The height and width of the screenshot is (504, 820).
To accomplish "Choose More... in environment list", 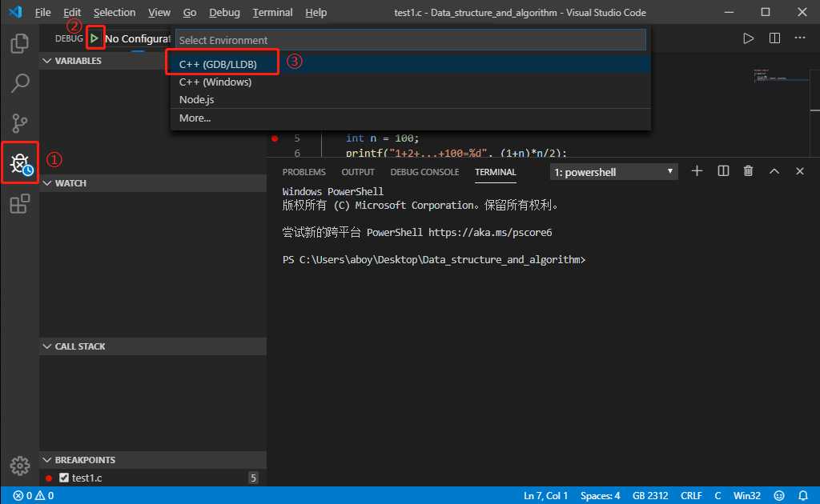I will pos(411,118).
